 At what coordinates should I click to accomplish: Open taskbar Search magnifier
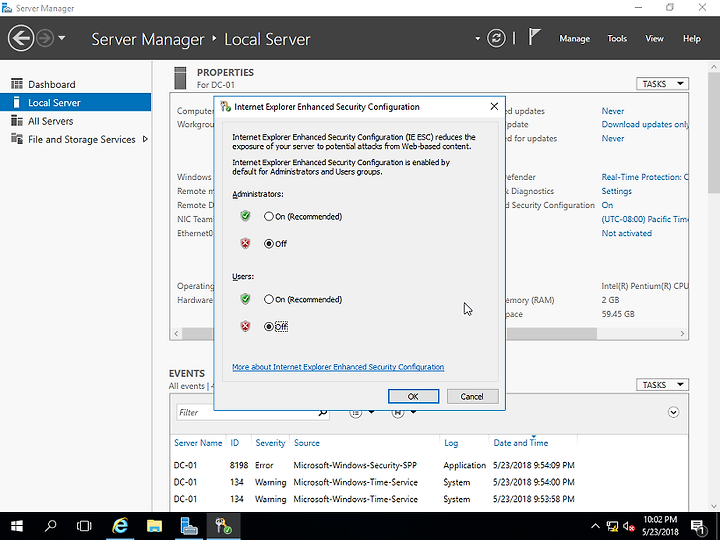[x=51, y=526]
